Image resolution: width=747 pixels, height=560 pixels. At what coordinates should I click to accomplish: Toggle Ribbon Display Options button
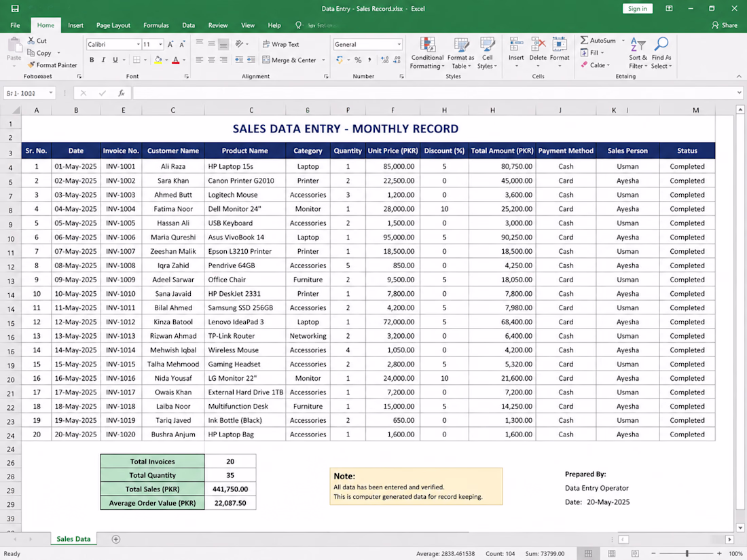669,9
